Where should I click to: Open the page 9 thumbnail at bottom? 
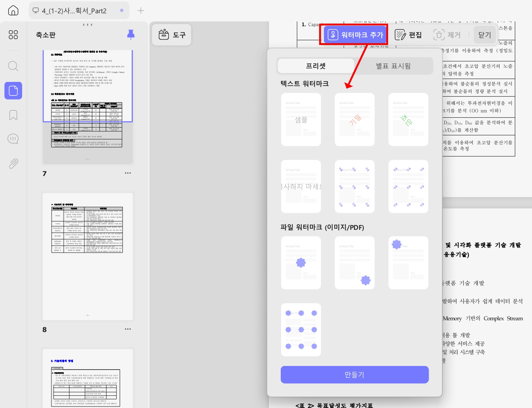coord(88,378)
